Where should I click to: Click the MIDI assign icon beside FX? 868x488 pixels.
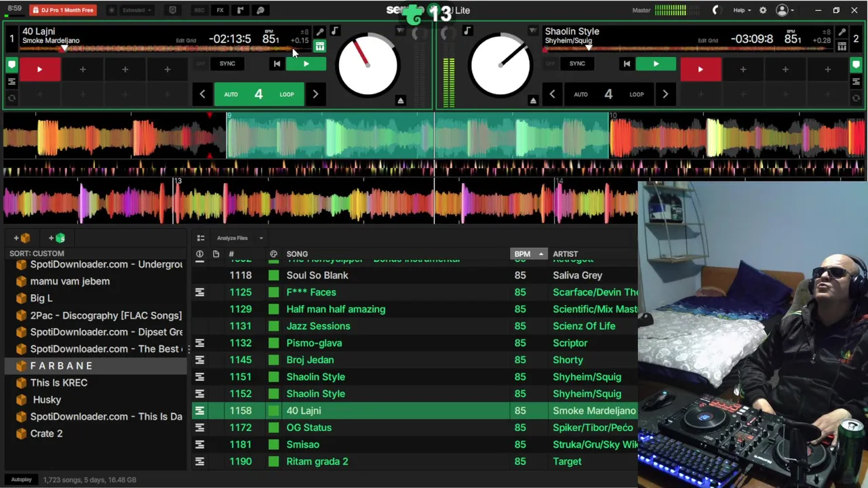[x=260, y=10]
